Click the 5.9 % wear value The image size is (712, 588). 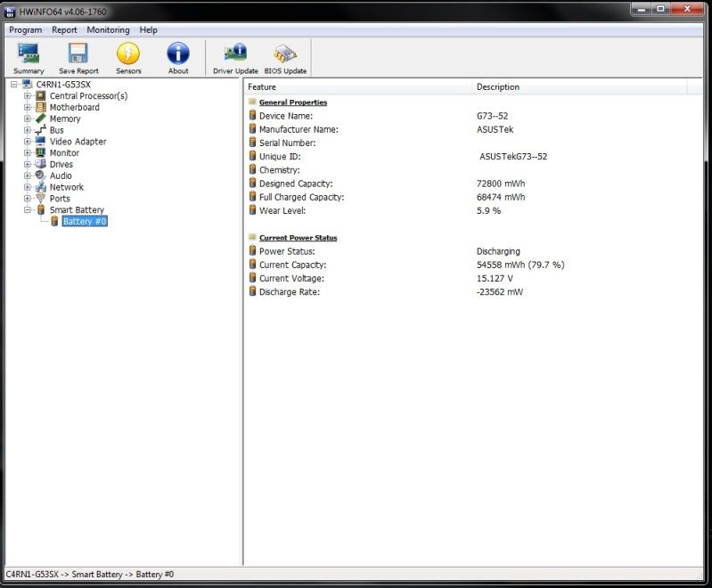(488, 210)
